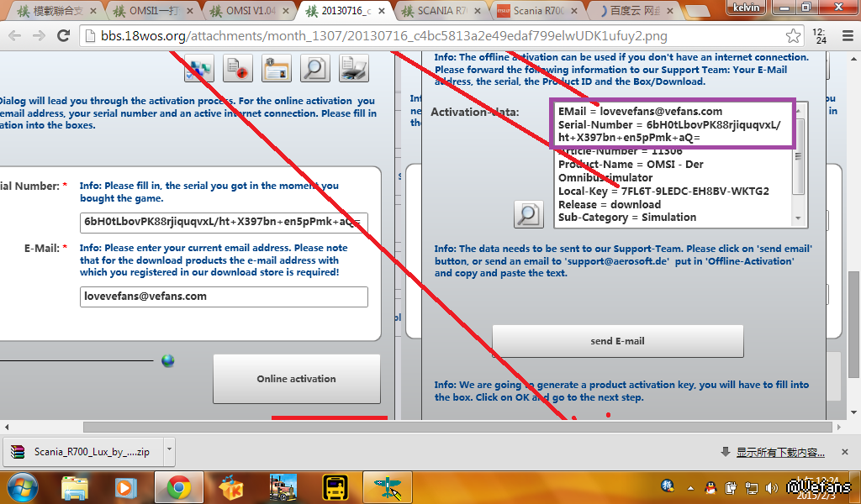Open the airplane Aerosoft launcher on taskbar
The image size is (861, 504).
pos(388,487)
